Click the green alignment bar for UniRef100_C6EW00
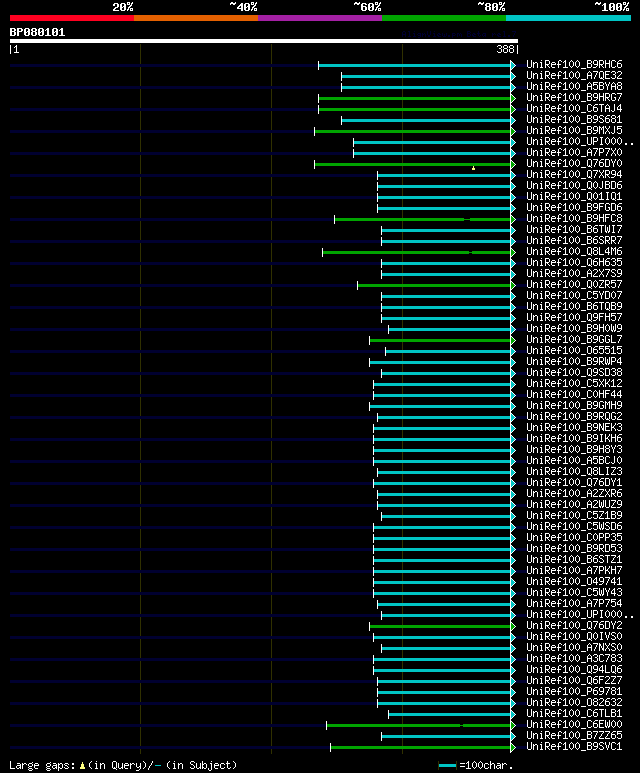Screen dimensions: 640x773 click(x=419, y=725)
